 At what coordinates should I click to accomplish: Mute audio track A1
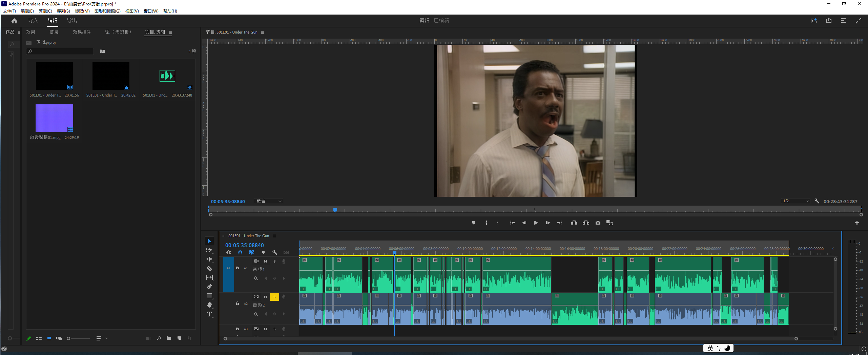[265, 261]
